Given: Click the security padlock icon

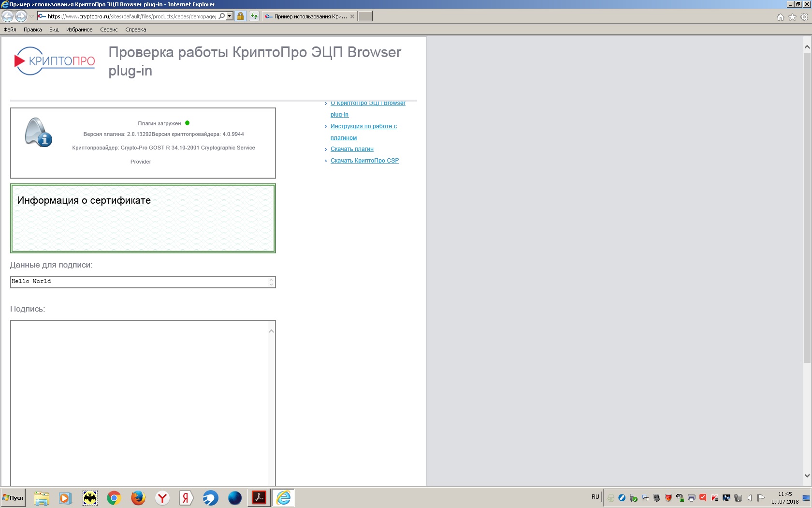Looking at the screenshot, I should 240,16.
